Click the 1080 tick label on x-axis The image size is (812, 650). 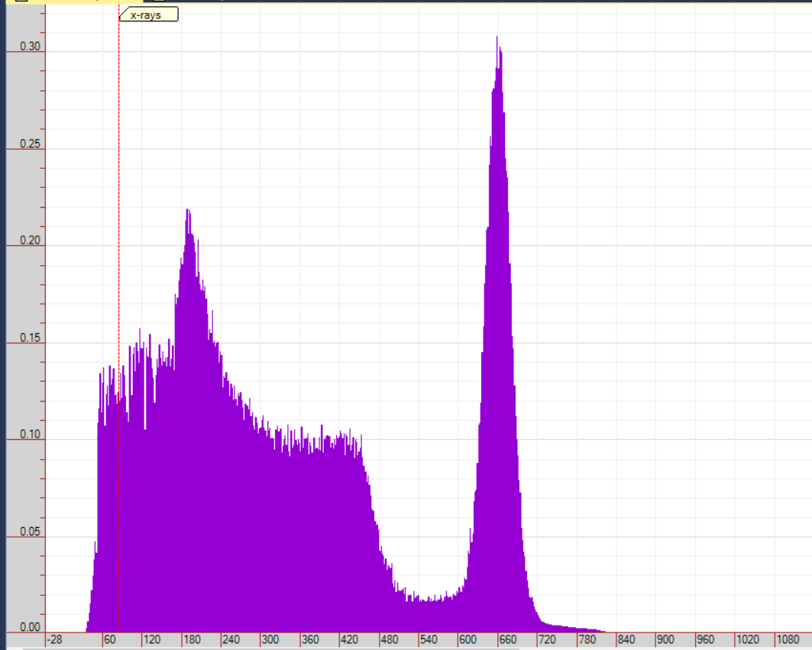(x=787, y=639)
